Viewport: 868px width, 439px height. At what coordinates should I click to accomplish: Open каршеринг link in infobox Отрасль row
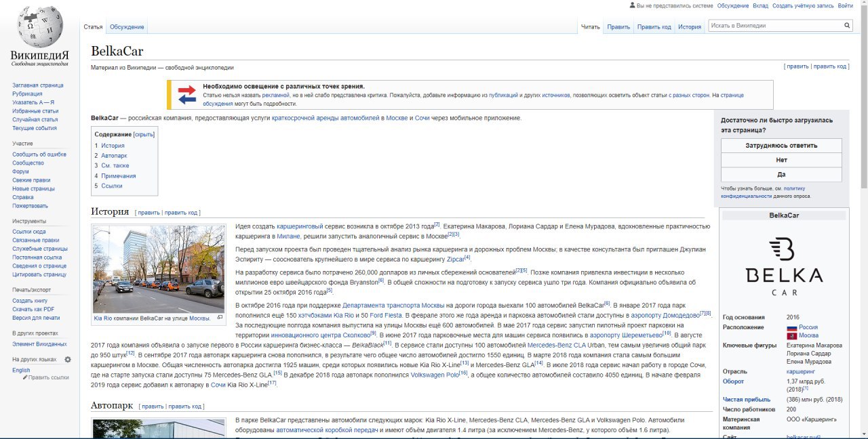point(800,372)
